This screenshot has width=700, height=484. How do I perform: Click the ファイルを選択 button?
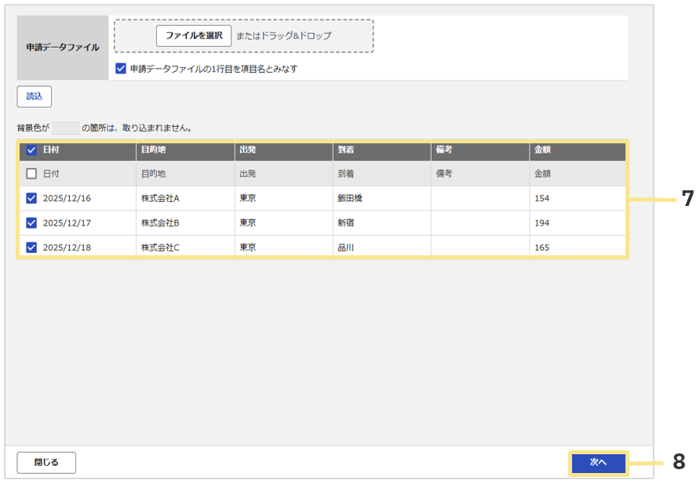point(194,36)
